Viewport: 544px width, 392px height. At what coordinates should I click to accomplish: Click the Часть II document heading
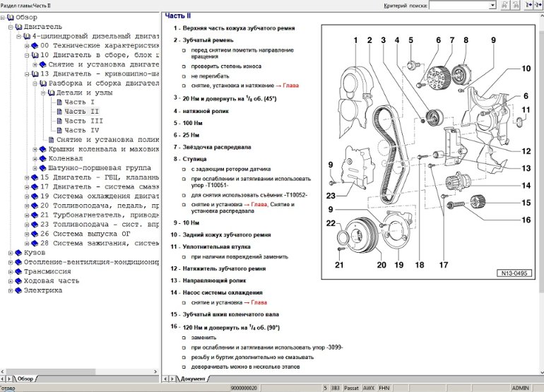(x=177, y=16)
